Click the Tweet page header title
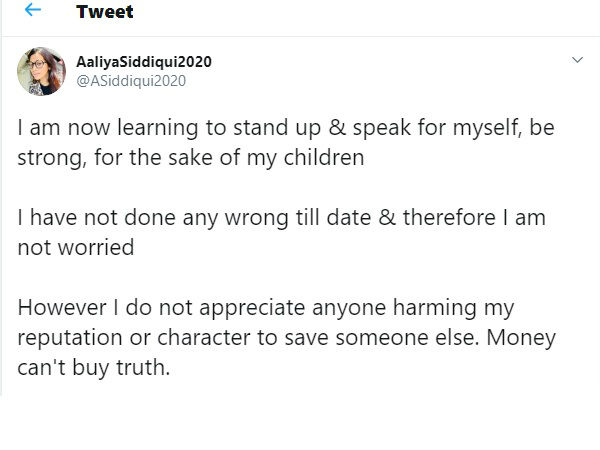This screenshot has height=450, width=600. 104,11
